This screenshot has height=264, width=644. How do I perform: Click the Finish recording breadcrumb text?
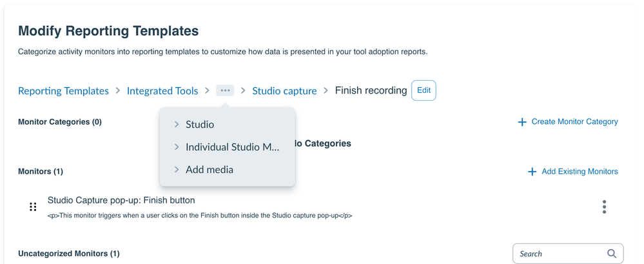(371, 90)
